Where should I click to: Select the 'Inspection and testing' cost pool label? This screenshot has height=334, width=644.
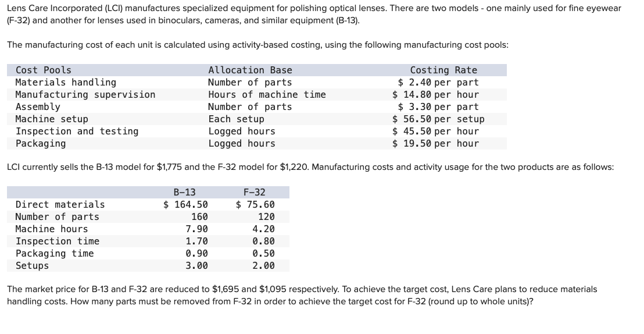pos(77,132)
